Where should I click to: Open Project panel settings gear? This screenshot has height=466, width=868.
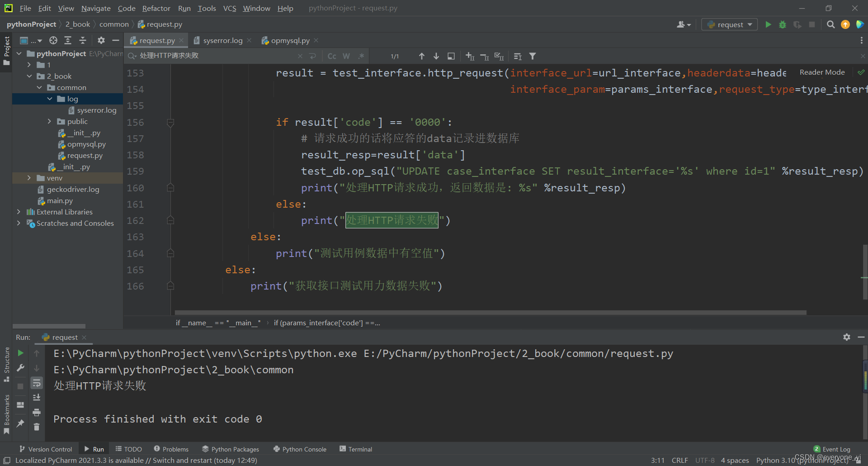coord(101,40)
